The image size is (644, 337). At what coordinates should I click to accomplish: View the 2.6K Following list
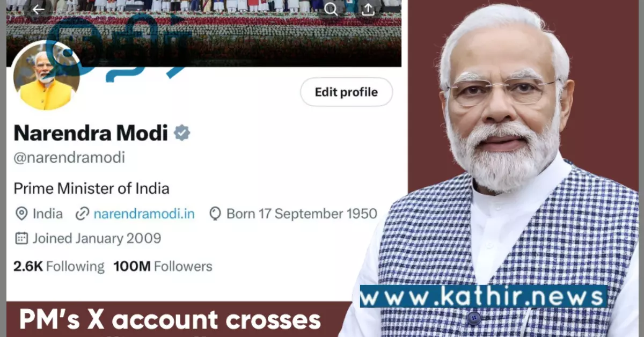coord(58,266)
